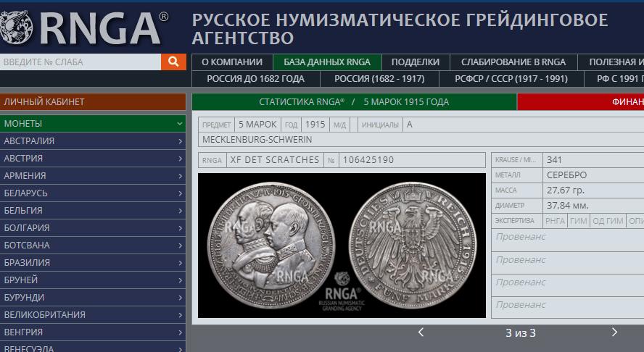The height and width of the screenshot is (352, 644).
Task: Click the diameter value 37,84 мм.
Action: [x=567, y=206]
